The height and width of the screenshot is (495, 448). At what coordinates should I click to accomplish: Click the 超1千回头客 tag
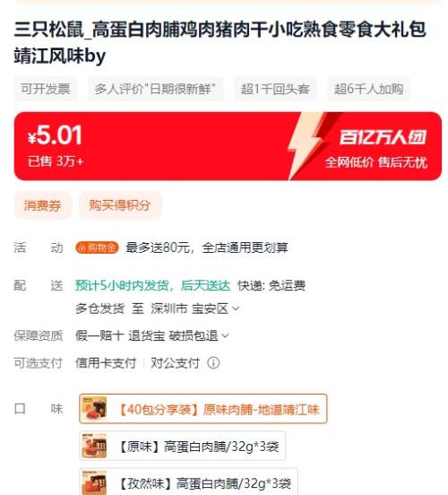pos(275,89)
